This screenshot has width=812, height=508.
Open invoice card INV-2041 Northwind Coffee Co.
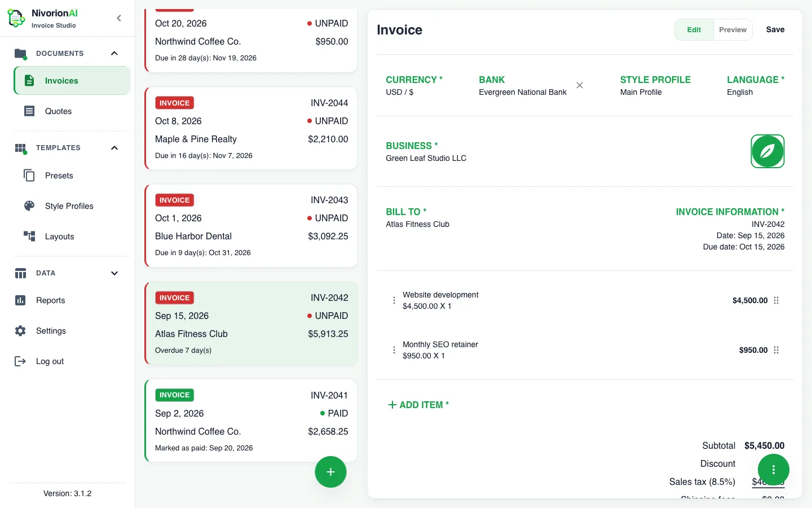click(x=251, y=421)
